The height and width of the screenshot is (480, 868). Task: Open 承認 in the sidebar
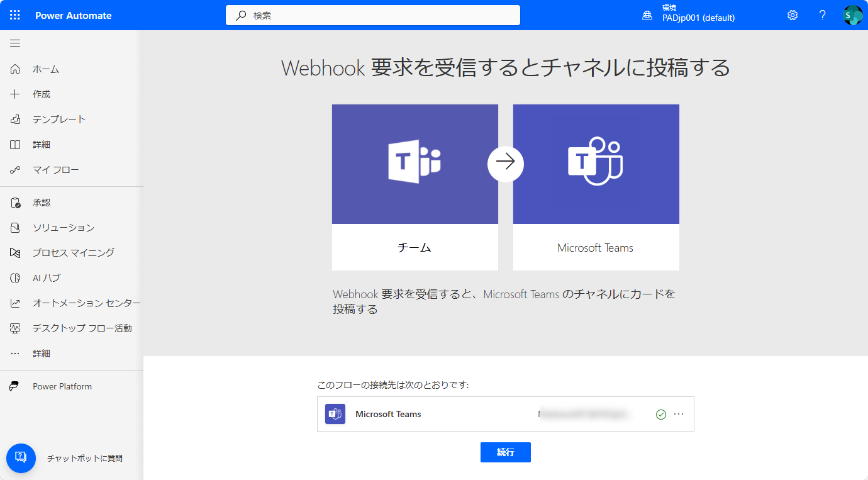(42, 203)
